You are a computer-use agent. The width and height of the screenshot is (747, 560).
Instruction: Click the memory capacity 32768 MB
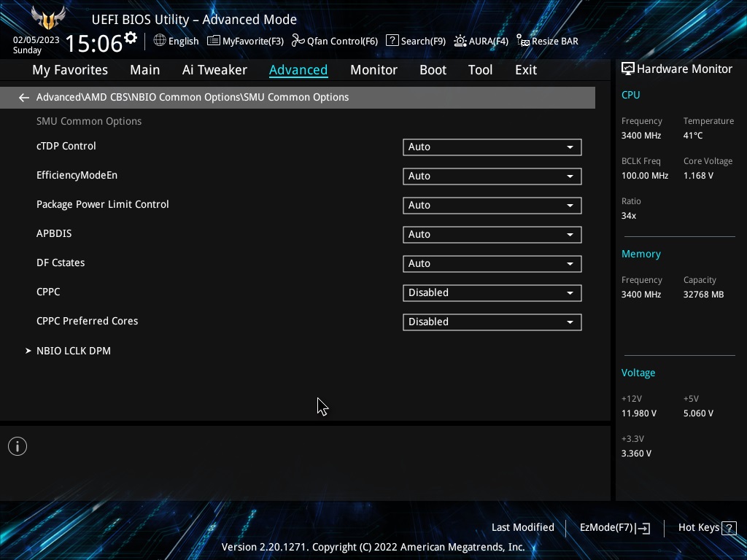coord(704,295)
